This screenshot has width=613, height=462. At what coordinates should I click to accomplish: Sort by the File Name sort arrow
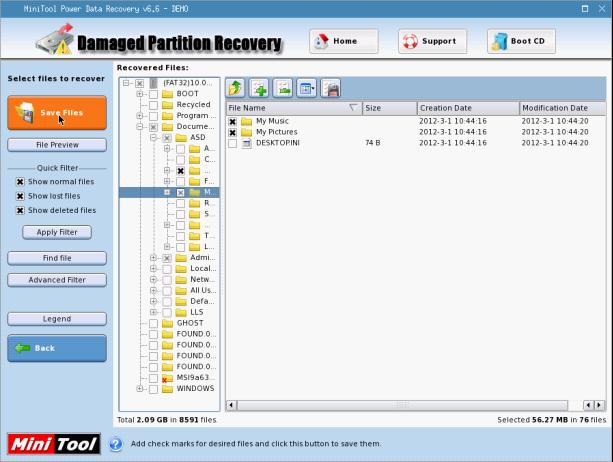point(353,107)
